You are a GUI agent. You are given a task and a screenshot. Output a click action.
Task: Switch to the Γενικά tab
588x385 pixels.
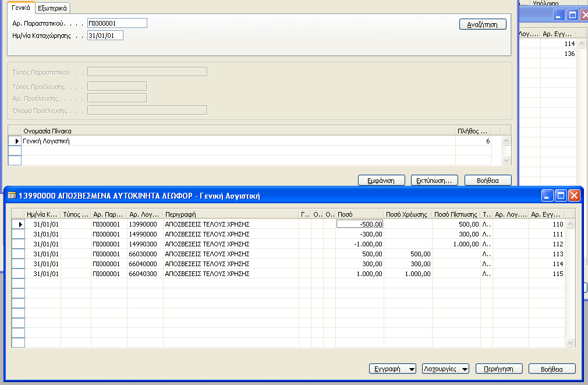pyautogui.click(x=21, y=8)
